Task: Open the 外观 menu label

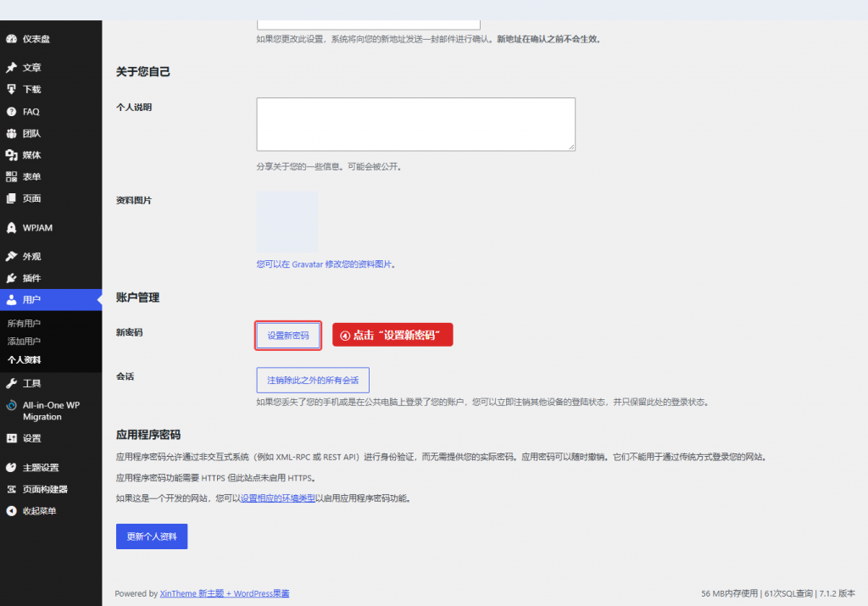Action: click(31, 256)
